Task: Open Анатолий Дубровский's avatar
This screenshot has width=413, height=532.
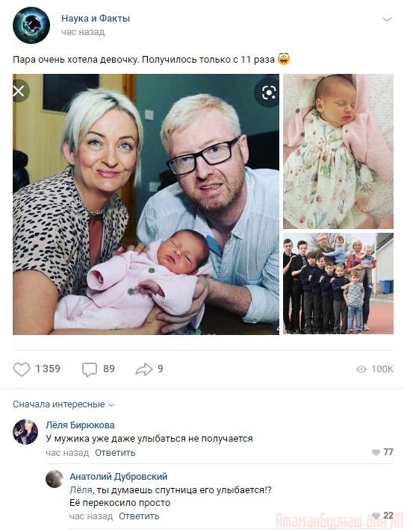Action: (x=55, y=479)
